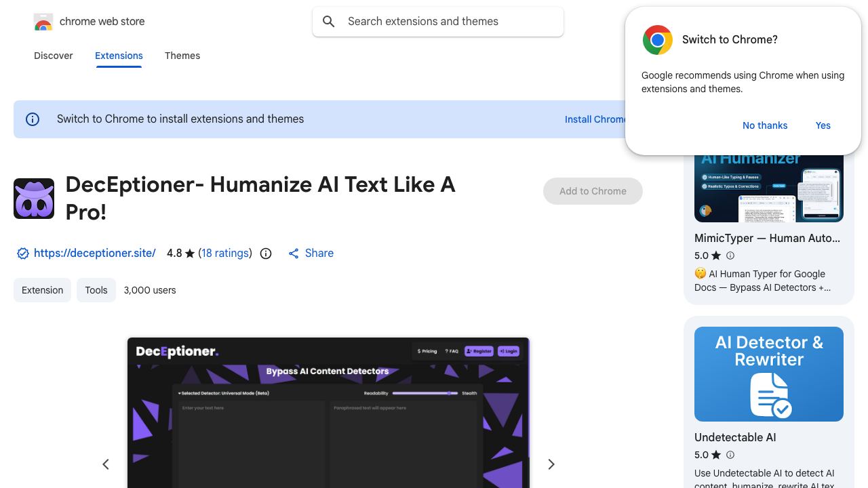The width and height of the screenshot is (868, 488).
Task: Open the Extensions tab
Action: coord(119,56)
